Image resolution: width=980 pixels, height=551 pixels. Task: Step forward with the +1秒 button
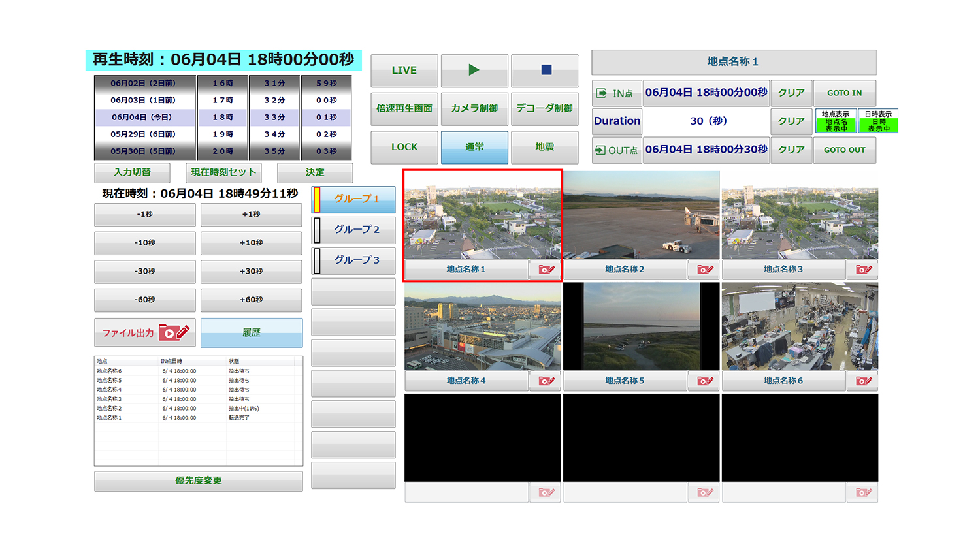click(251, 215)
